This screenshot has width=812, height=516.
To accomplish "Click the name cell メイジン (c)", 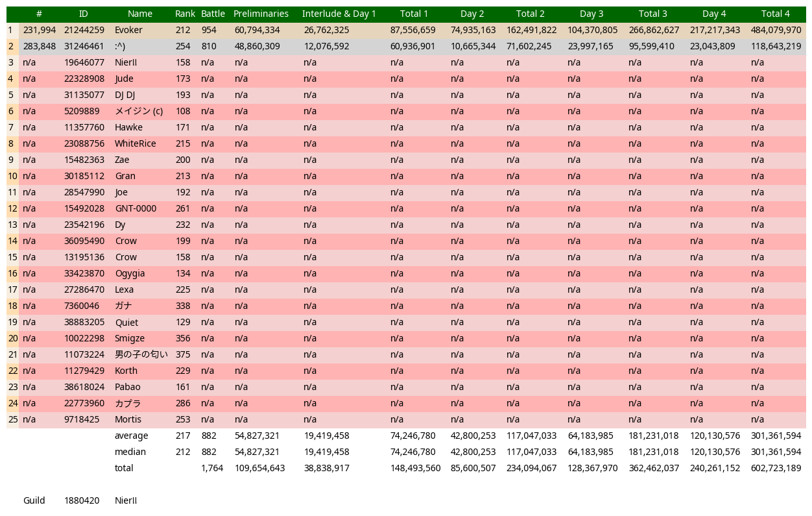I will 138,111.
